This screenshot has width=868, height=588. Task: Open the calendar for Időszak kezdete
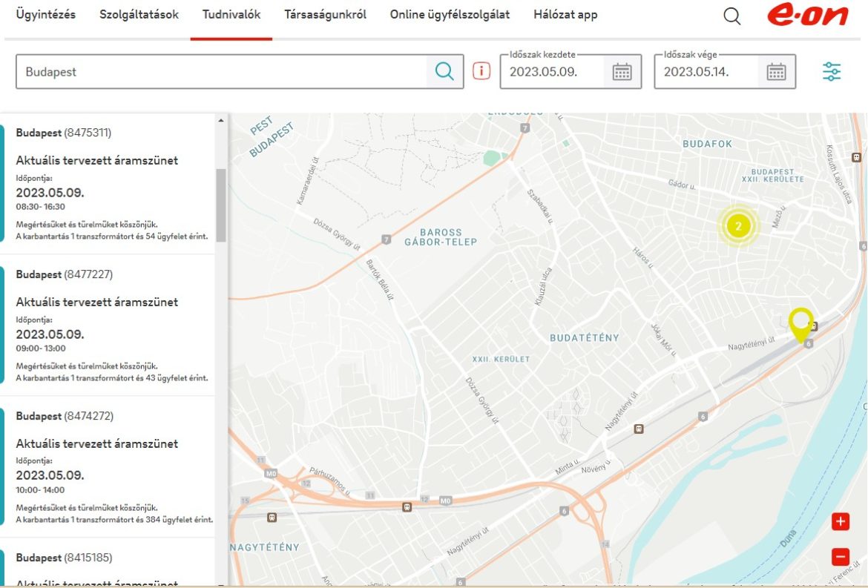coord(622,72)
